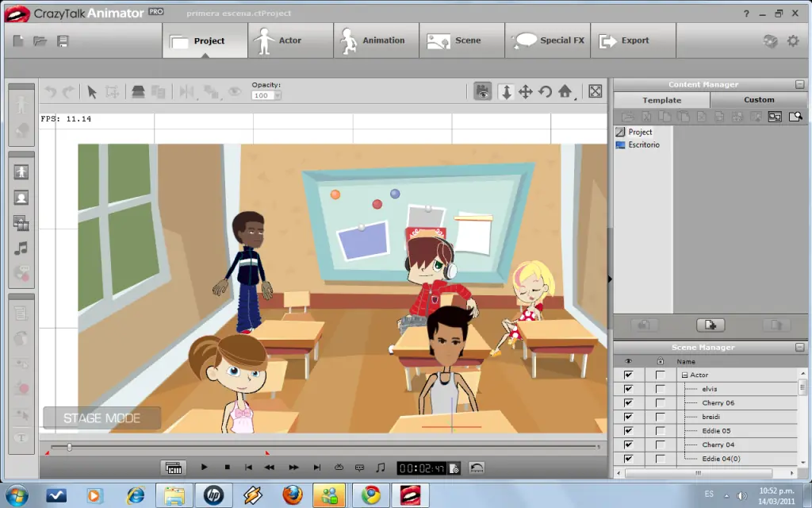Screen dimensions: 812x508
Task: Open the Project tab
Action: [x=205, y=40]
